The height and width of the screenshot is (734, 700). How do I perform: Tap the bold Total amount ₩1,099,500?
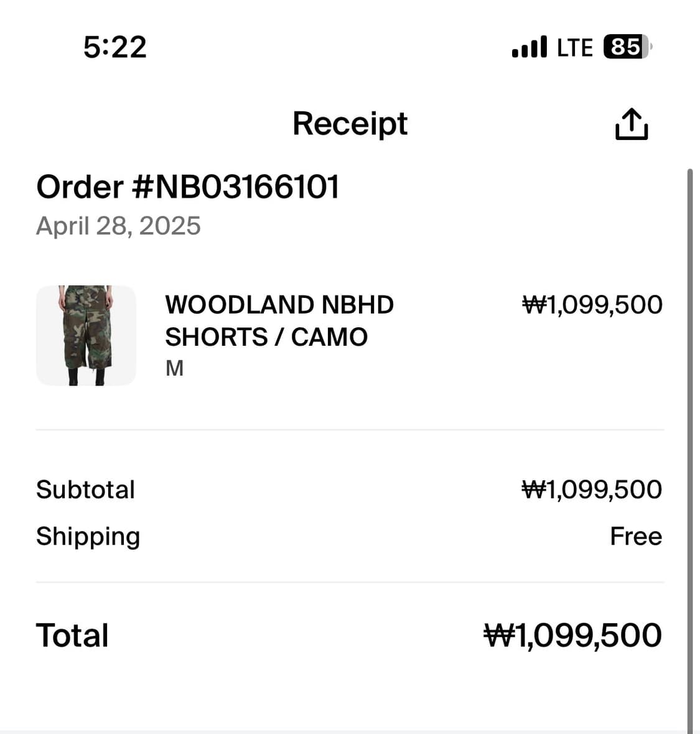pyautogui.click(x=572, y=635)
